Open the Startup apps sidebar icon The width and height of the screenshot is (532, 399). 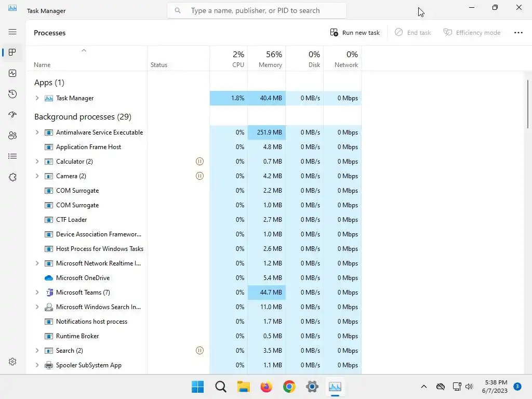pos(12,115)
